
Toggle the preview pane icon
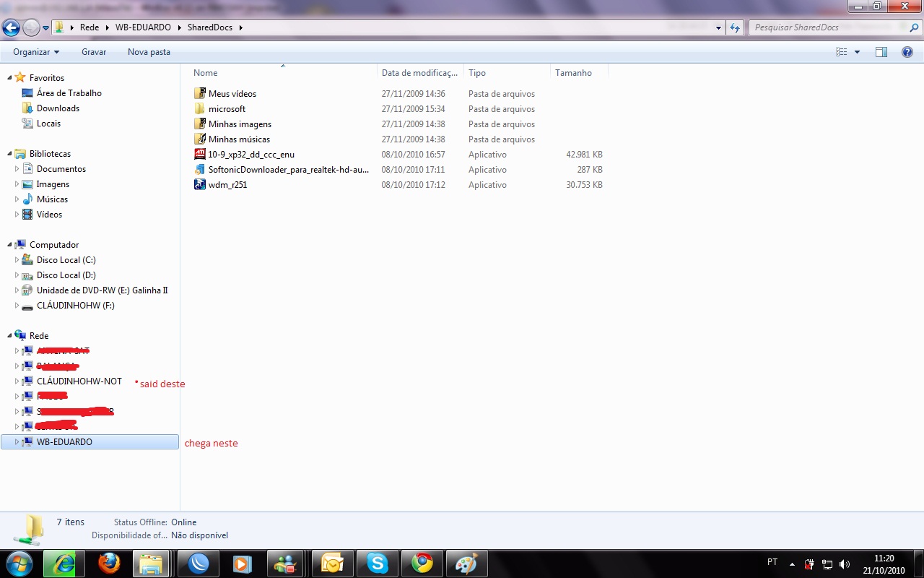click(x=881, y=52)
